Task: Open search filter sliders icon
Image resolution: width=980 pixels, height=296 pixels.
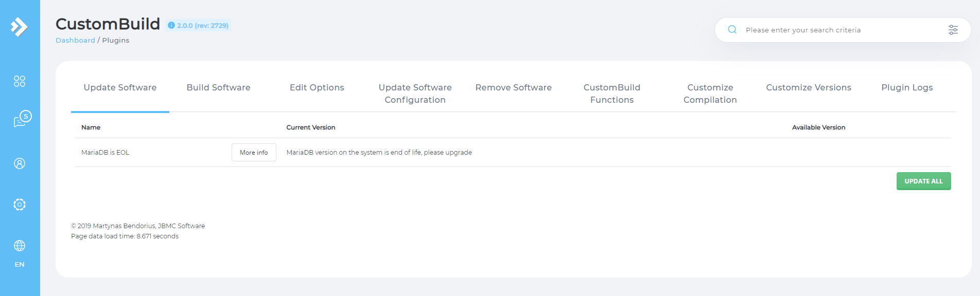Action: point(953,30)
